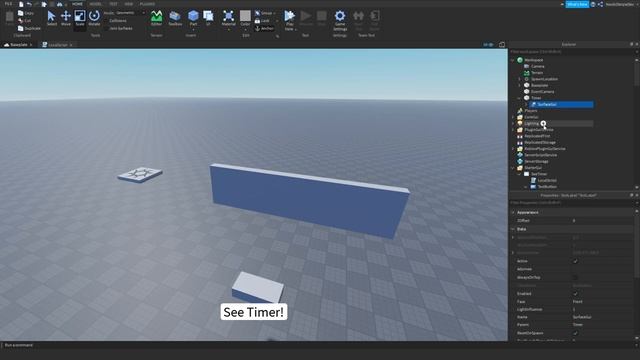Click the Color swatch in the ribbon

pyautogui.click(x=245, y=18)
